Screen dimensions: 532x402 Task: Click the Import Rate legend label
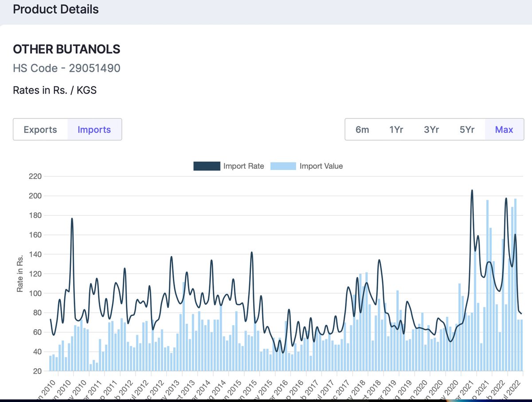(x=243, y=166)
